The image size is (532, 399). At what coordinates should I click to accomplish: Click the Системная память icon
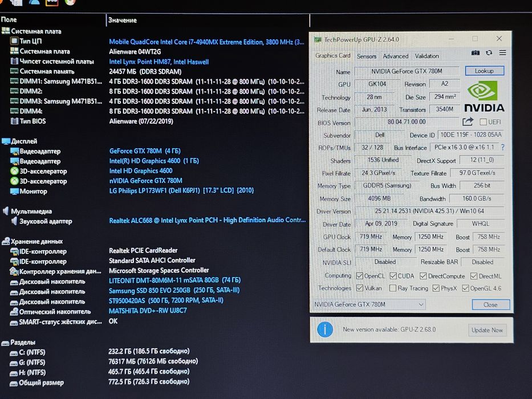14,71
